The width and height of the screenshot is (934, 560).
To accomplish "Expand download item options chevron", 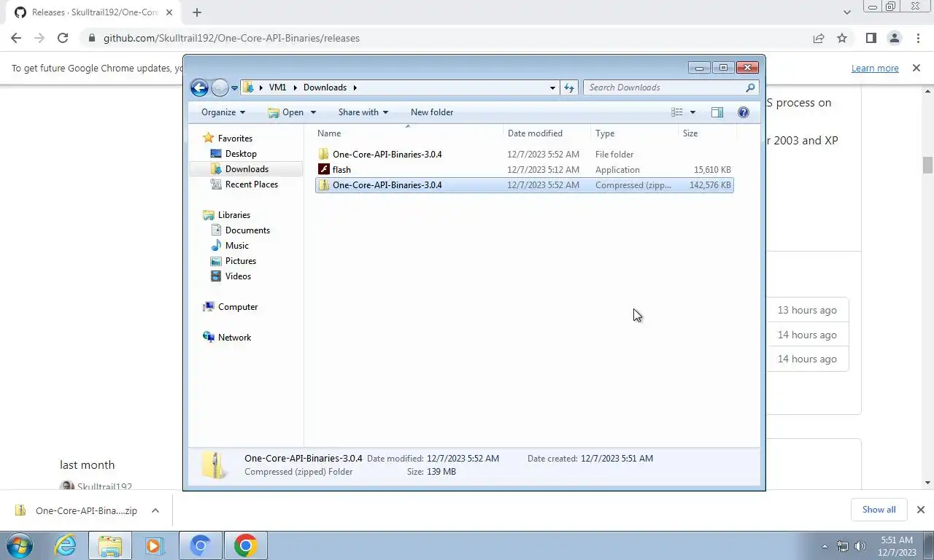I will [x=155, y=510].
